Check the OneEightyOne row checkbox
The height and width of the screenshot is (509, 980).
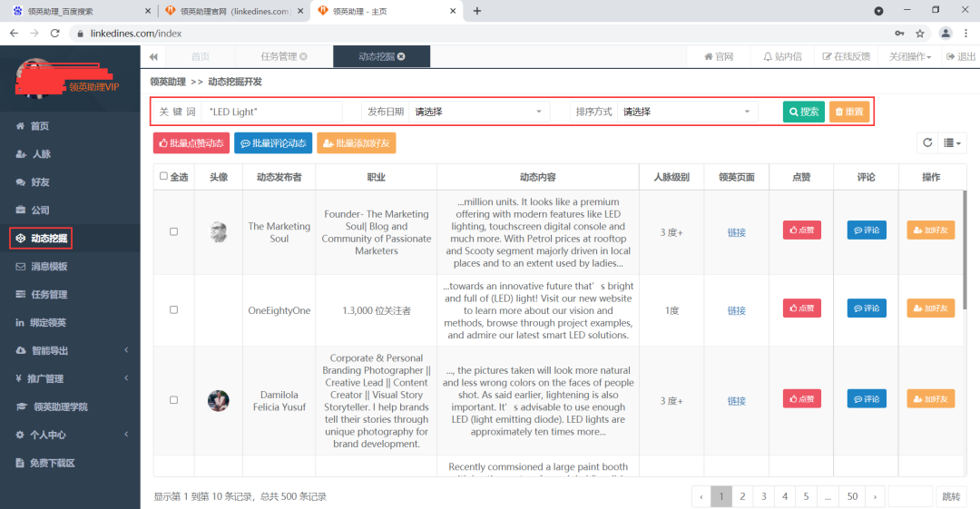tap(173, 309)
